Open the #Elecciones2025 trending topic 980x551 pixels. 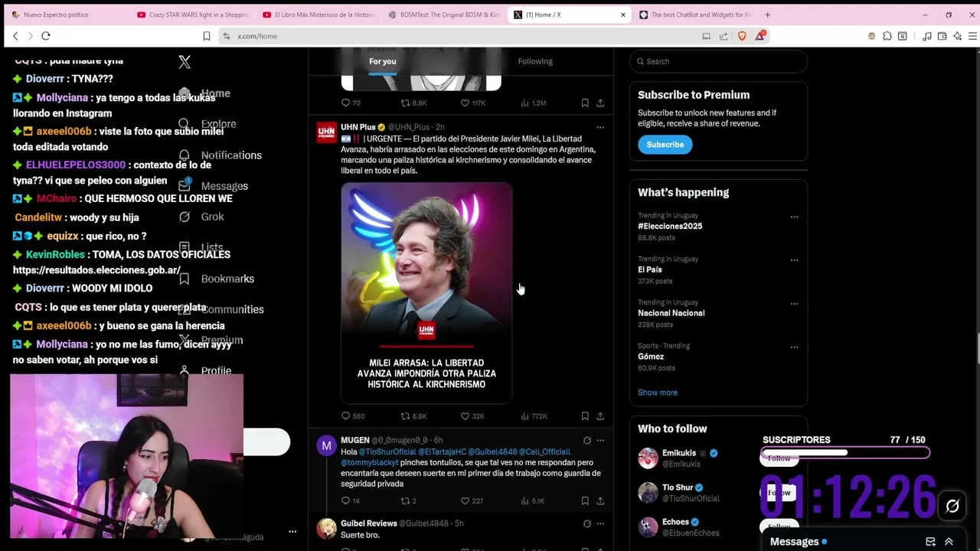(670, 227)
